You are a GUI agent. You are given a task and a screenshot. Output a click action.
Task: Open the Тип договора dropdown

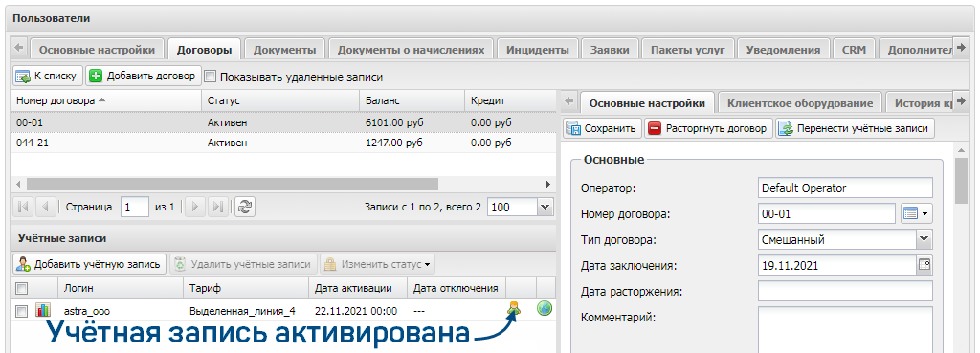coord(924,239)
